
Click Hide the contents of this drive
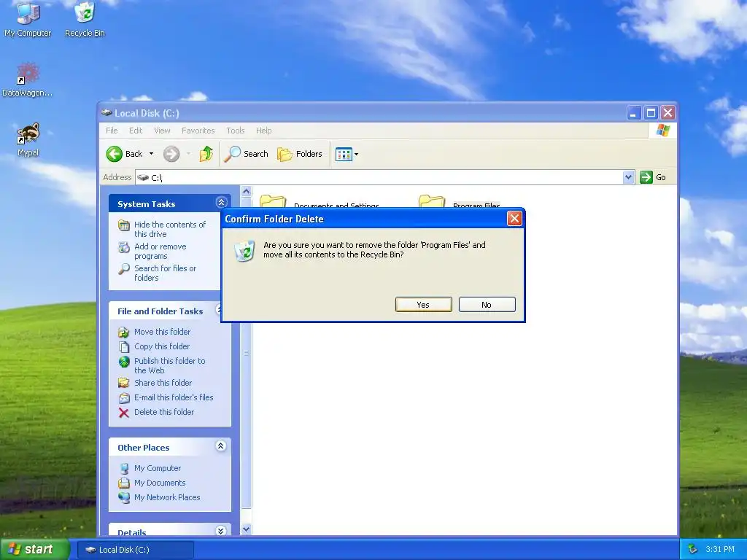[170, 229]
